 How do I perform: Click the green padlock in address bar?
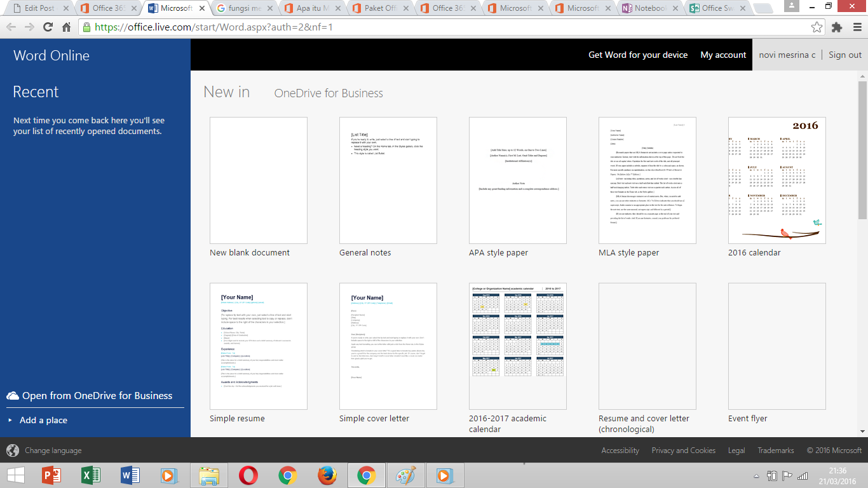pos(86,27)
